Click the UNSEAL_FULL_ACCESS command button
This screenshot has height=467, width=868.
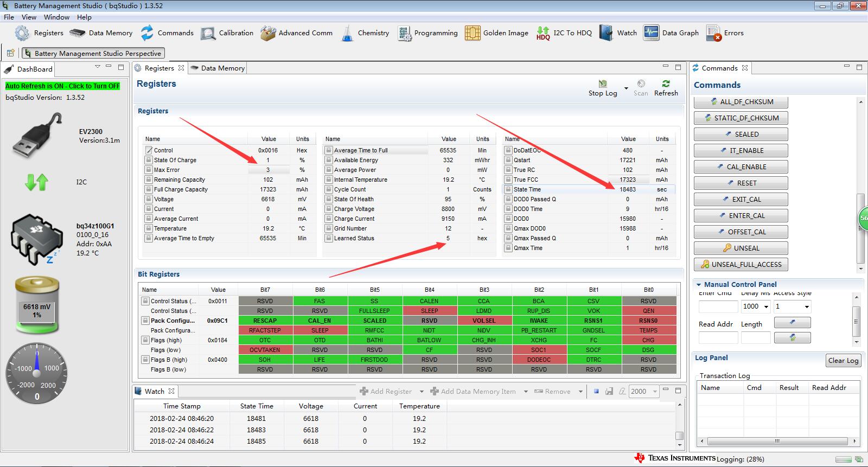tap(741, 264)
